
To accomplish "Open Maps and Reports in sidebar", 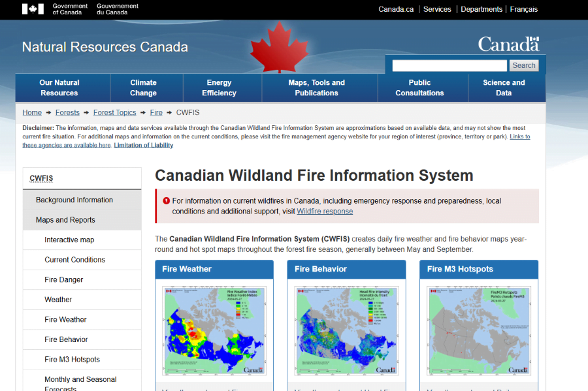I will (82, 220).
